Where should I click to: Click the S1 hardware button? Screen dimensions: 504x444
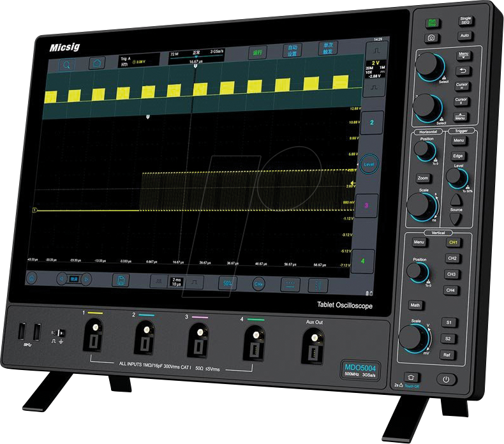click(448, 322)
